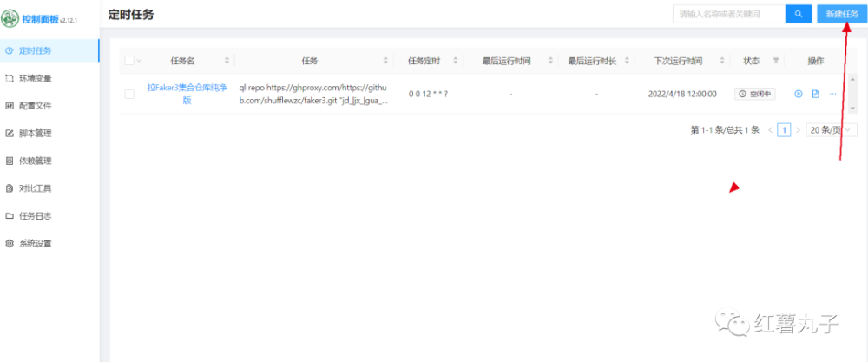Go to next page arrow

tap(798, 130)
